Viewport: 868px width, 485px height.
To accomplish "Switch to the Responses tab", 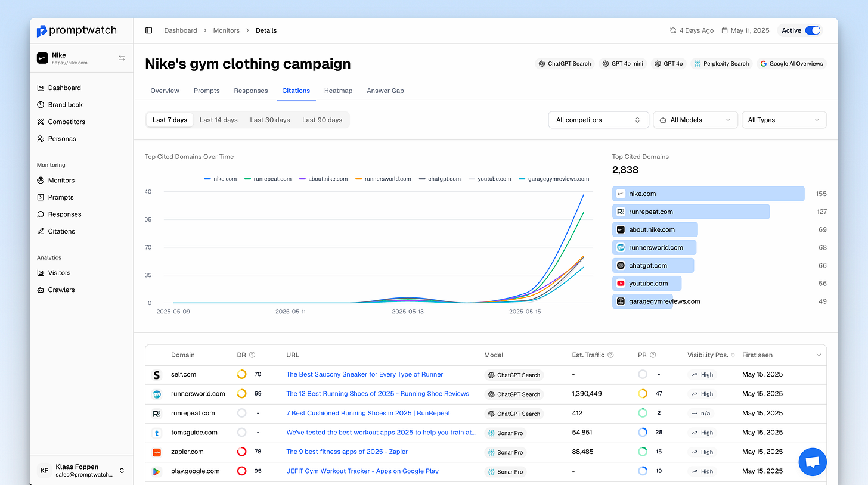I will click(251, 91).
